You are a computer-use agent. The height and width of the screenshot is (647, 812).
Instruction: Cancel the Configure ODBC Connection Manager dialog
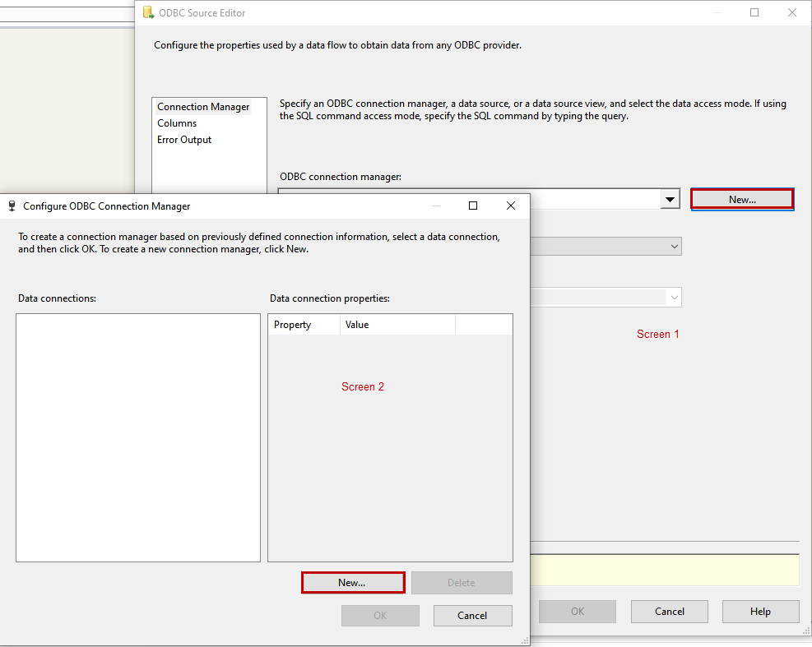[x=472, y=616]
